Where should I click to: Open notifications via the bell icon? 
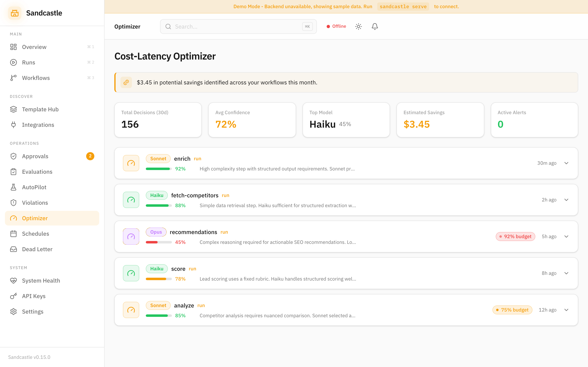click(x=375, y=26)
